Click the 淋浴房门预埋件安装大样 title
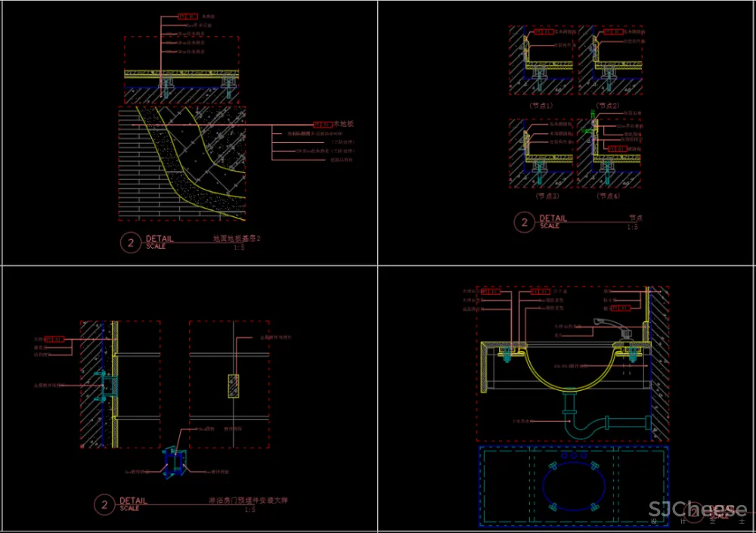 point(248,500)
